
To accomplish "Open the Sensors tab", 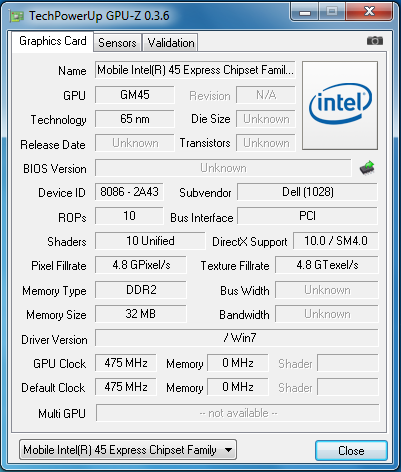I will click(117, 43).
